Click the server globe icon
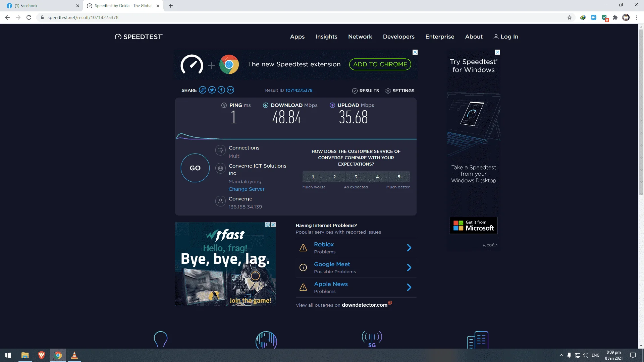Image resolution: width=644 pixels, height=362 pixels. (x=220, y=168)
